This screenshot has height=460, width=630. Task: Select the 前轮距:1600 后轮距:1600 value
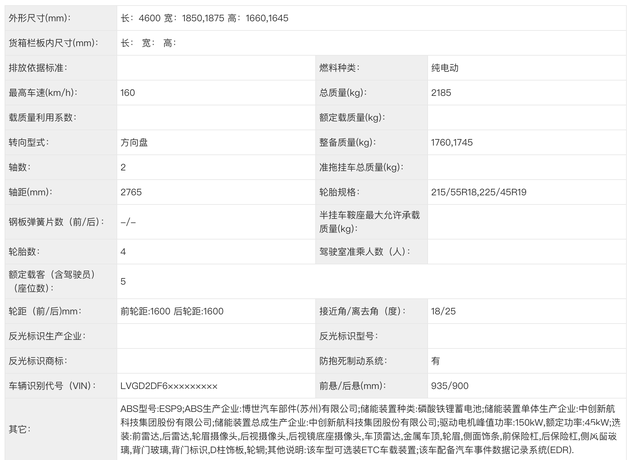[x=171, y=311]
